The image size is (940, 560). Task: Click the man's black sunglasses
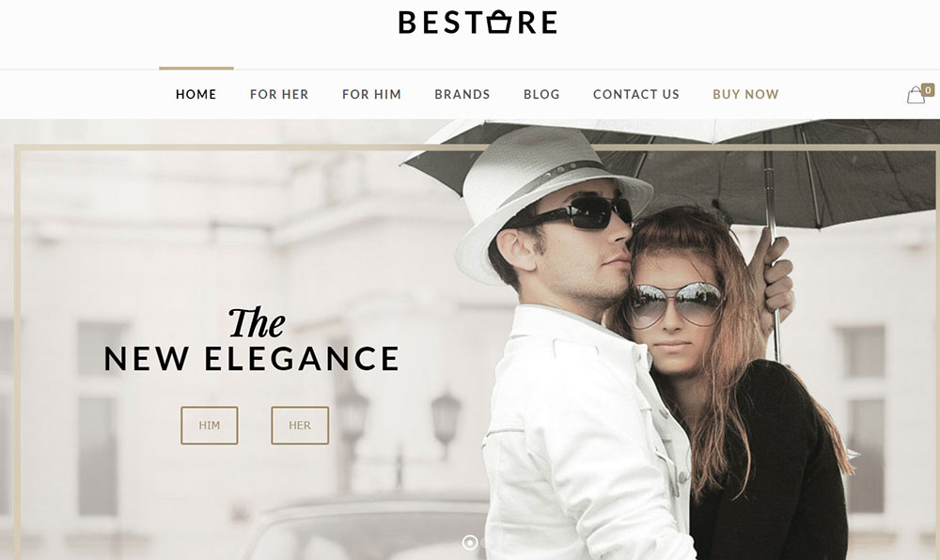click(587, 212)
